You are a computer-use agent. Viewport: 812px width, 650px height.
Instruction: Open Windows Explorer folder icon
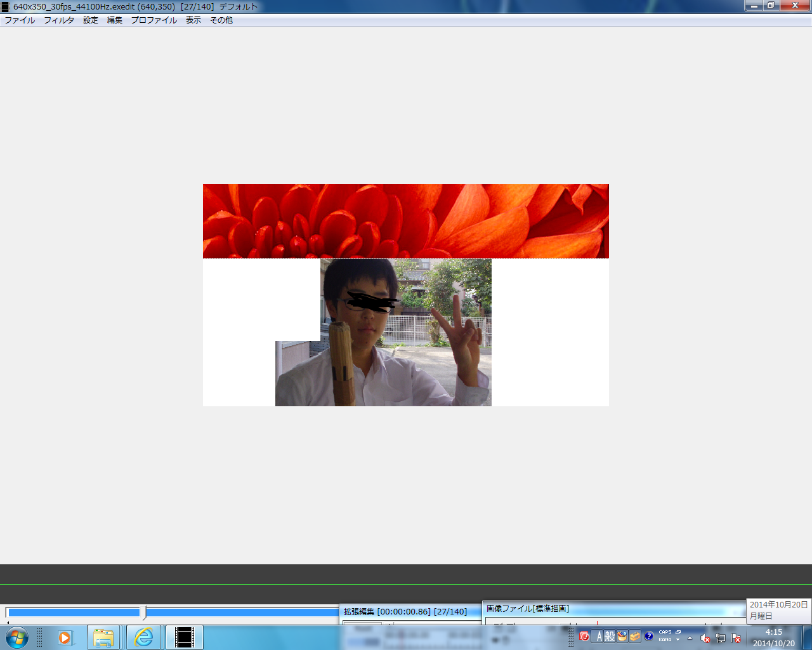coord(103,637)
